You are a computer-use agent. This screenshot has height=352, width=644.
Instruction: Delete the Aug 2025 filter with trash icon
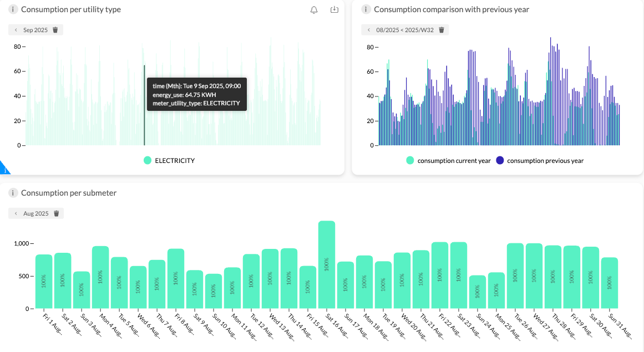pyautogui.click(x=57, y=213)
